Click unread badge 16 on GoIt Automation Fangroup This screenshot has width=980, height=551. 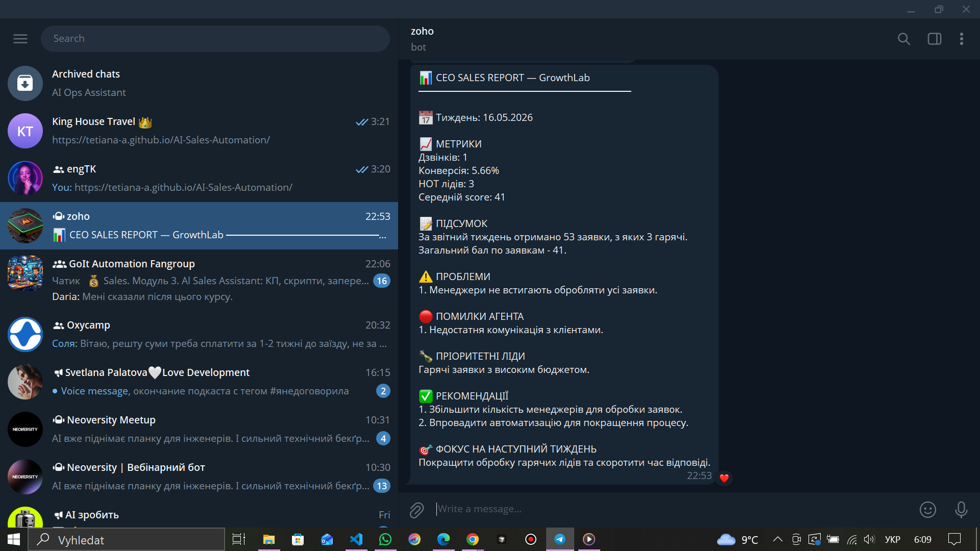(382, 281)
